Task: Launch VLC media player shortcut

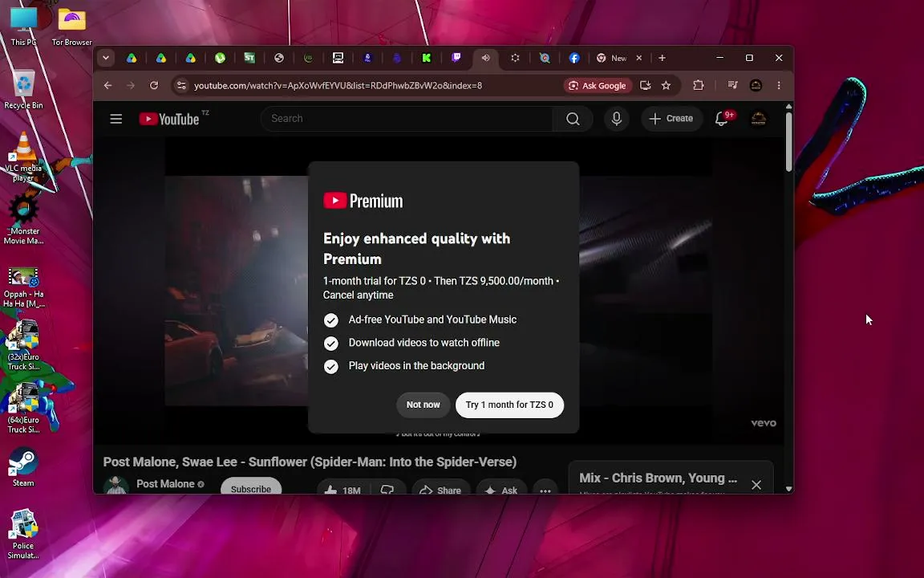Action: (x=23, y=157)
